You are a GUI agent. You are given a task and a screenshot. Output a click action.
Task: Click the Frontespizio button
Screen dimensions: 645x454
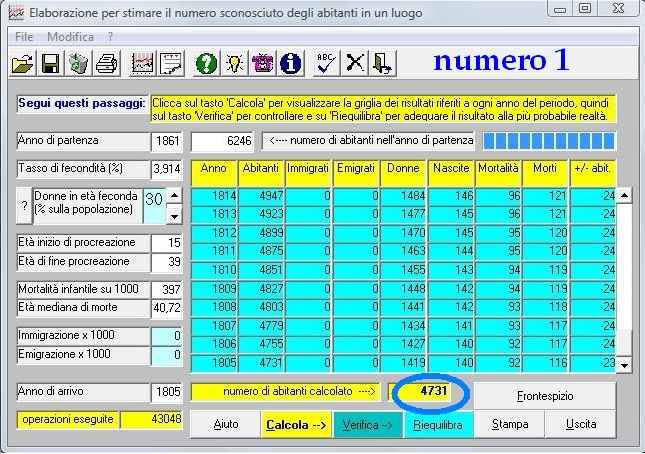click(545, 396)
